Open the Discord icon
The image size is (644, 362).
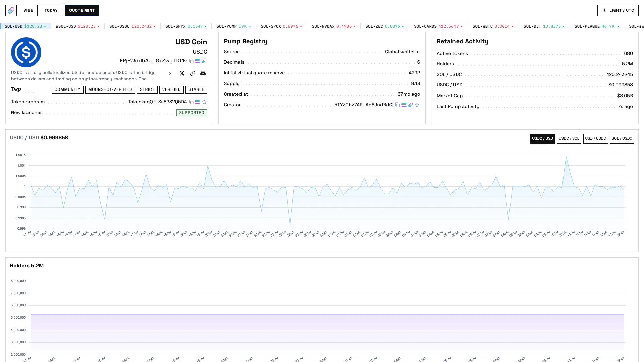(x=203, y=73)
